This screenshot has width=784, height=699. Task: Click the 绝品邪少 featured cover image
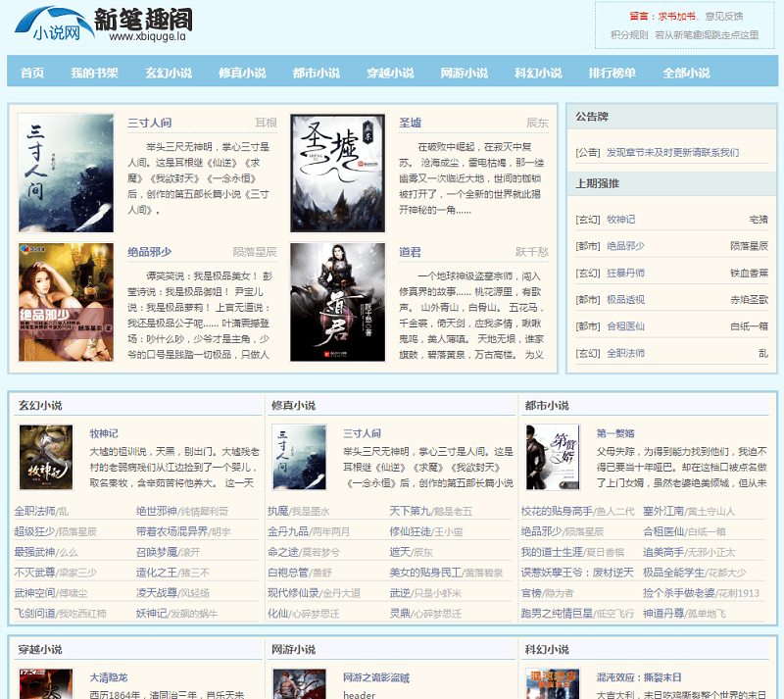click(66, 301)
